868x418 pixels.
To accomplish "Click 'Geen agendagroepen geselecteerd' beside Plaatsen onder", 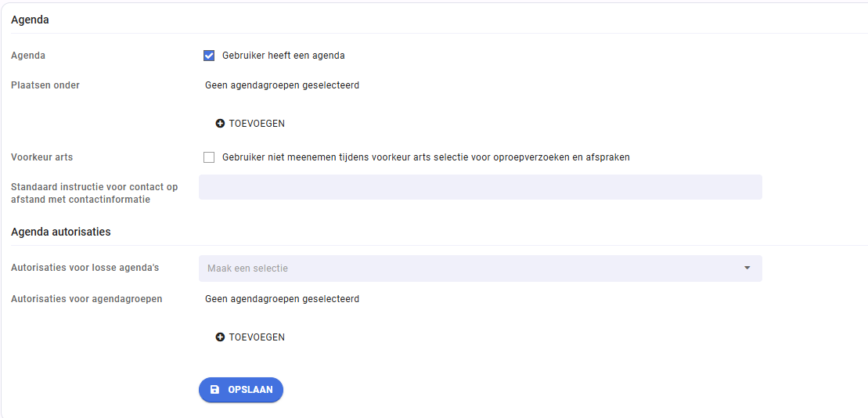I will click(x=282, y=85).
